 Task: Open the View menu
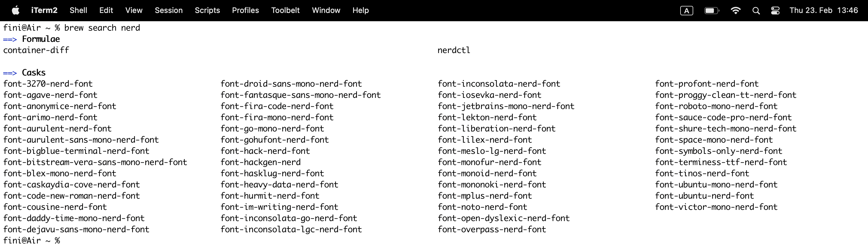click(x=134, y=10)
